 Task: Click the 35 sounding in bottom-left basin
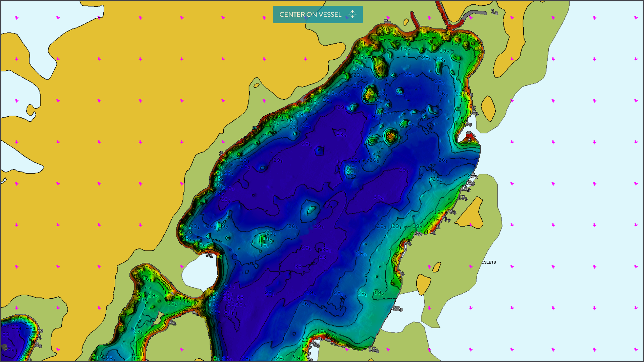9,349
